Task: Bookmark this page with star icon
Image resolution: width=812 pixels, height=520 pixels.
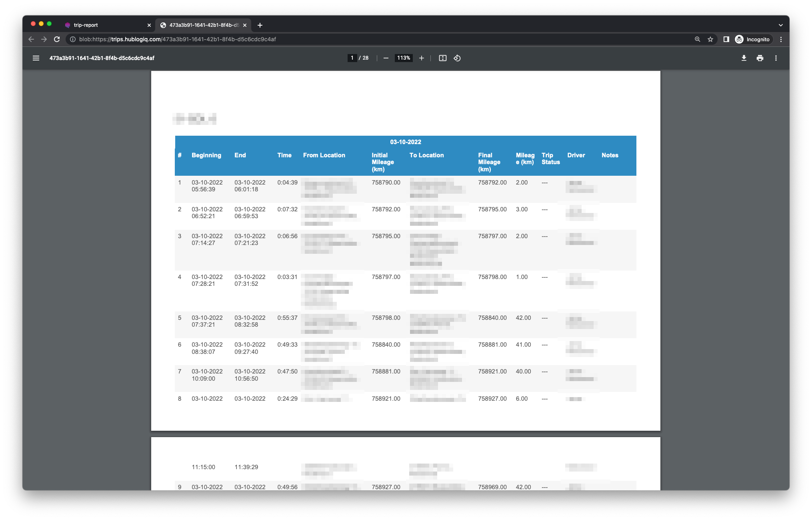Action: tap(710, 39)
